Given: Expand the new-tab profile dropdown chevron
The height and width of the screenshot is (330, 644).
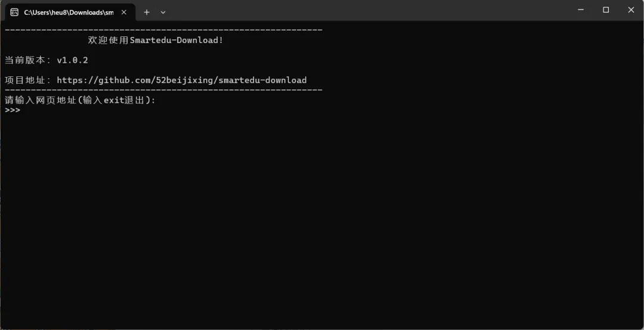Looking at the screenshot, I should point(163,13).
